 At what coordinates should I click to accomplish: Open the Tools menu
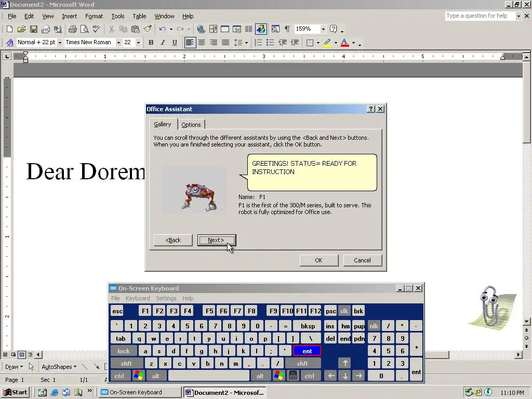118,16
